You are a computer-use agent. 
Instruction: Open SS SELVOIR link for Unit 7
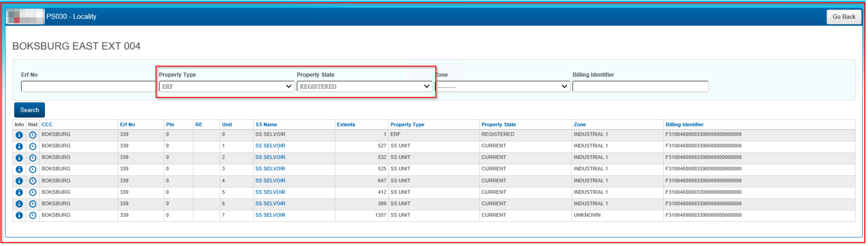(x=270, y=215)
